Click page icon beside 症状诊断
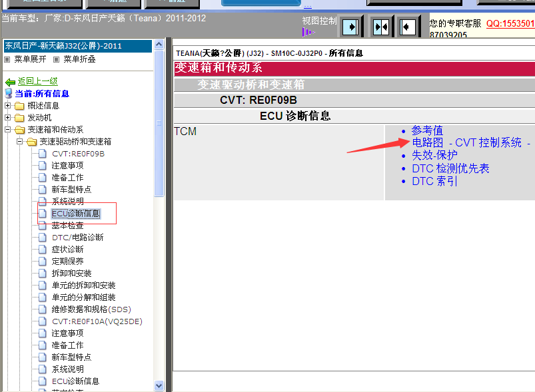Image resolution: width=535 pixels, height=392 pixels. [43, 250]
